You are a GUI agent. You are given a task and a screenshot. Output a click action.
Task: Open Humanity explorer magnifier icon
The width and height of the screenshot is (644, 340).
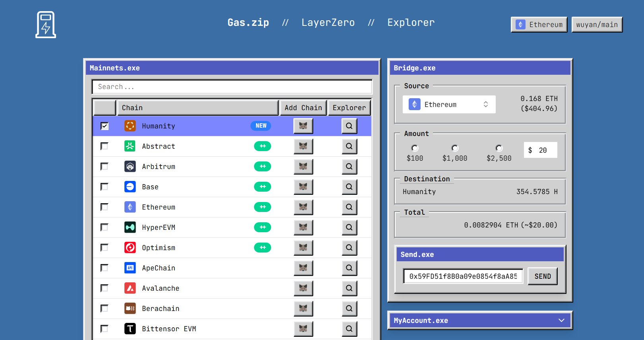349,126
